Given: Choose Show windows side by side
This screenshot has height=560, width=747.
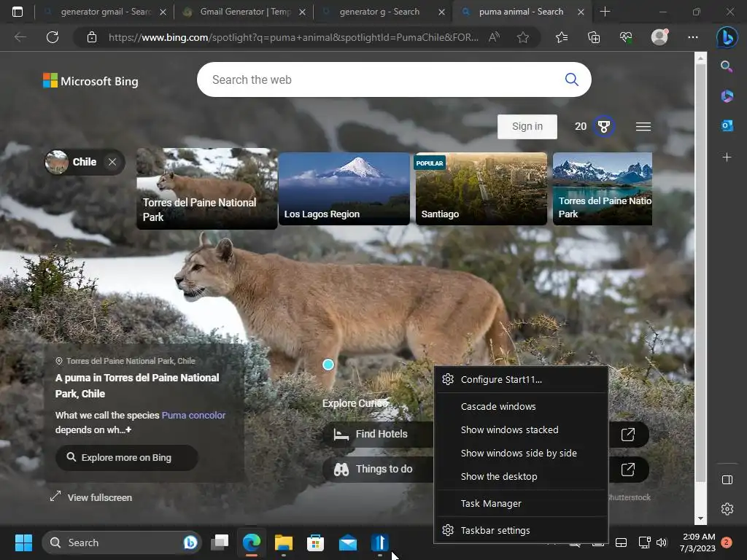Looking at the screenshot, I should 520,453.
